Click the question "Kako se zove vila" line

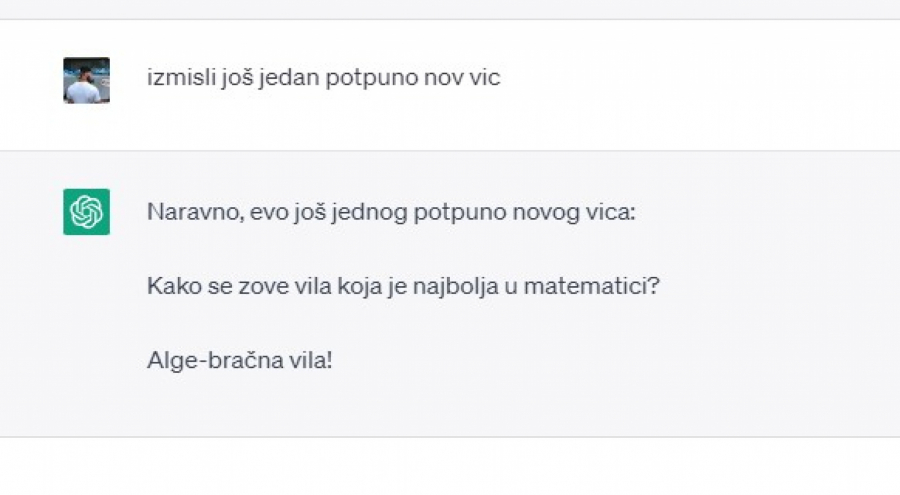pos(403,287)
